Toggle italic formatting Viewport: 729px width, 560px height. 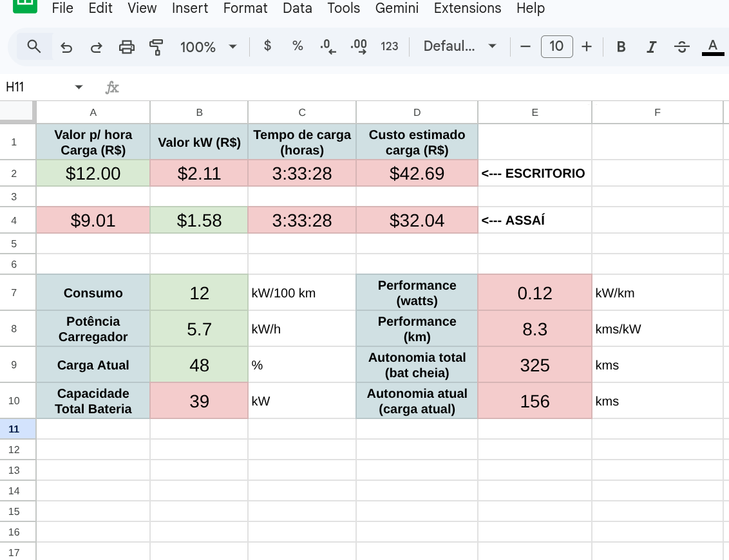click(652, 46)
